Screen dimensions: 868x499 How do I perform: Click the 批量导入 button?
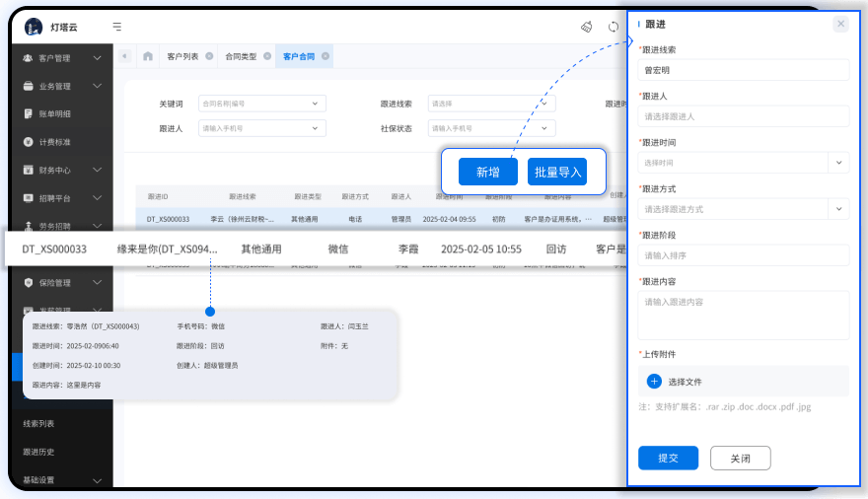pyautogui.click(x=557, y=172)
